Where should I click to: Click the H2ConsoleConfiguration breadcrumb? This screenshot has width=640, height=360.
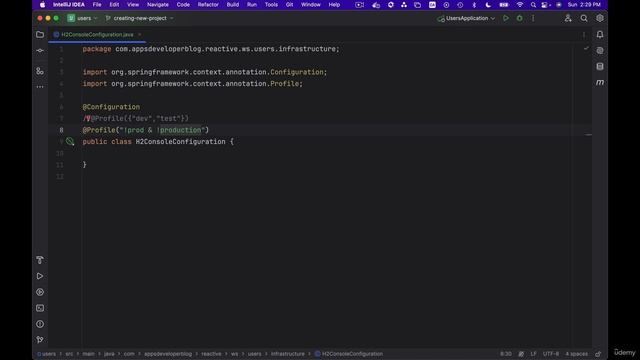click(349, 354)
